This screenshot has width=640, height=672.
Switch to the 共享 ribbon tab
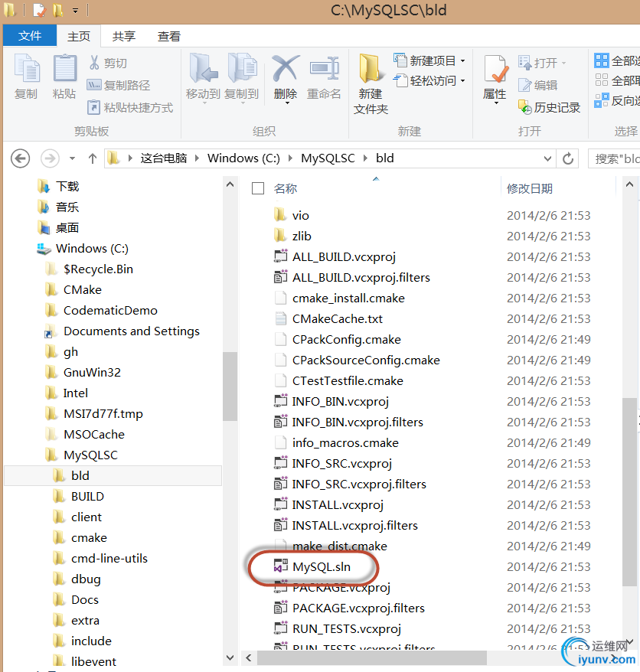coord(124,36)
